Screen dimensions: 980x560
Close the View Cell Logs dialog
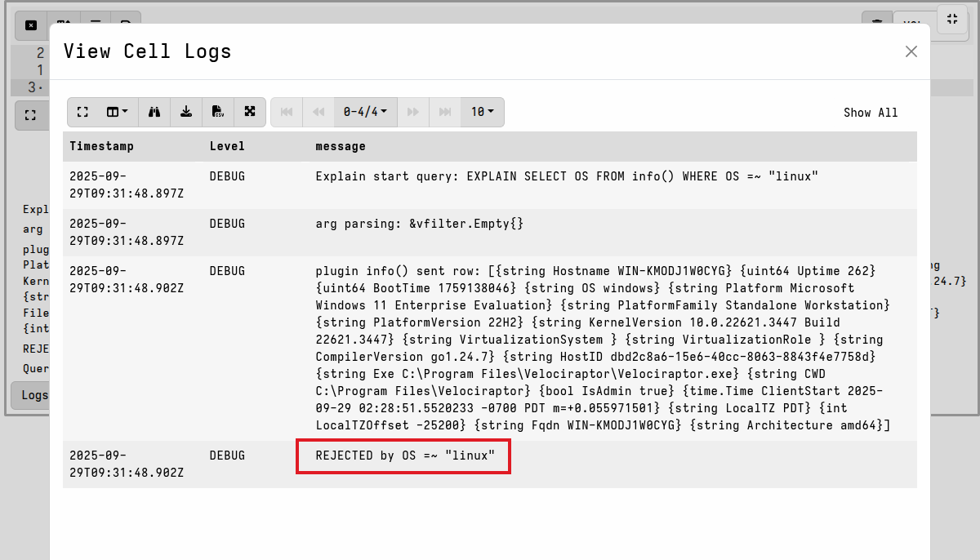coord(911,51)
